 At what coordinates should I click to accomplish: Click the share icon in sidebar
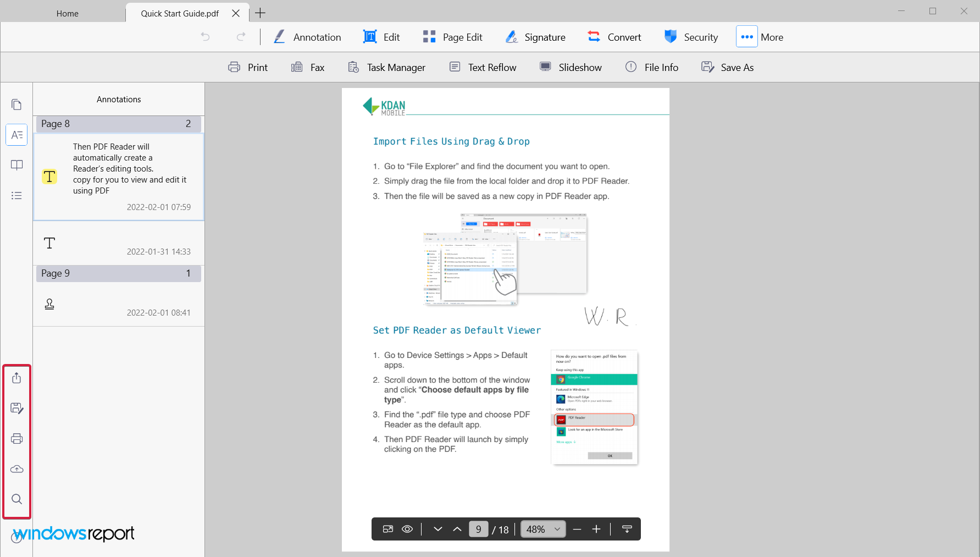16,378
